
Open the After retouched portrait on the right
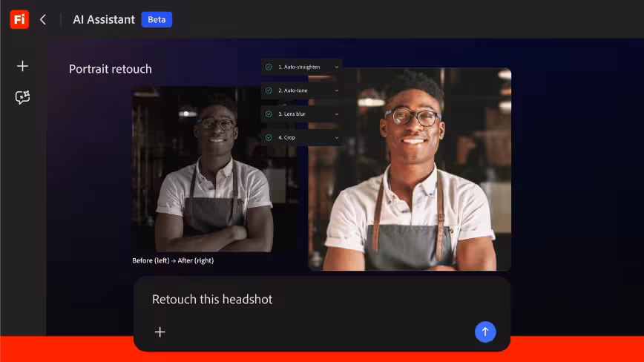(x=410, y=169)
